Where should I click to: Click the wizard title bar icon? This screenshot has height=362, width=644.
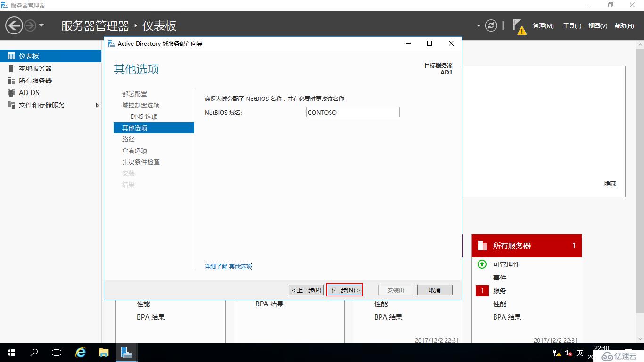[111, 43]
